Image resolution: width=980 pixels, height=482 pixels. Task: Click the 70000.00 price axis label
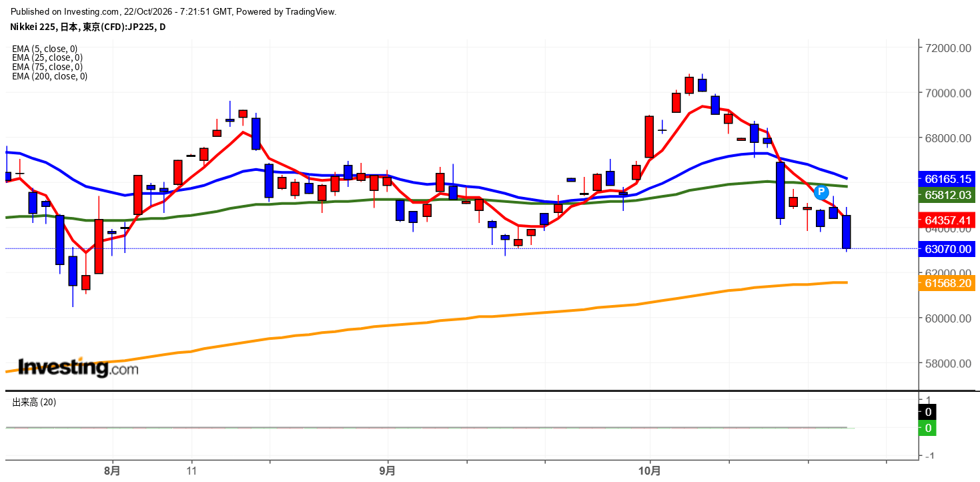tap(947, 93)
